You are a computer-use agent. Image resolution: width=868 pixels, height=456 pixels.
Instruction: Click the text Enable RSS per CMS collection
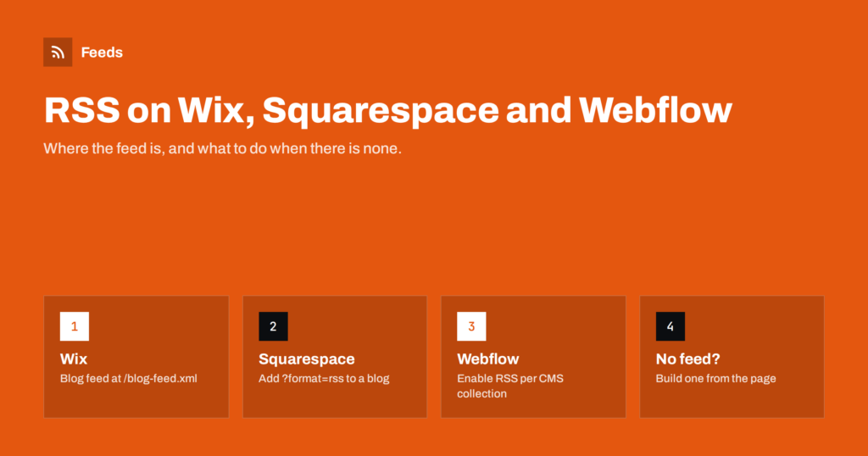[509, 386]
